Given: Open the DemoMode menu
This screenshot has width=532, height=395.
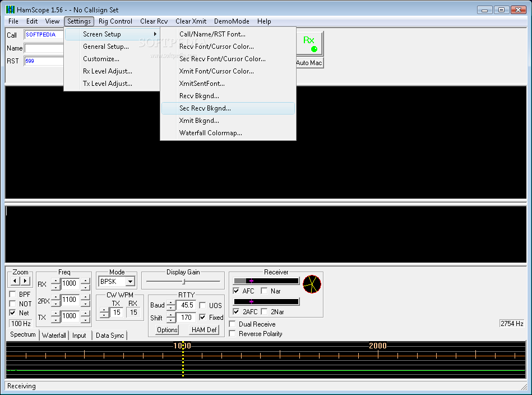Looking at the screenshot, I should [232, 21].
